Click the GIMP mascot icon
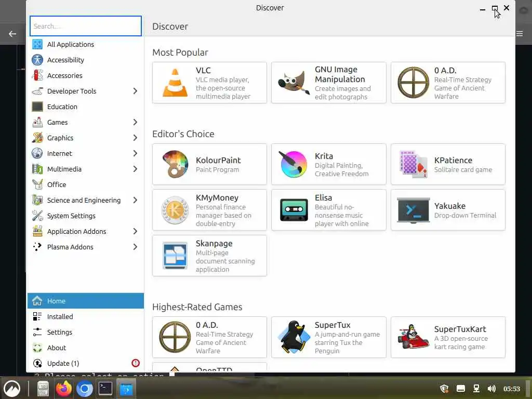This screenshot has height=399, width=532. click(294, 83)
